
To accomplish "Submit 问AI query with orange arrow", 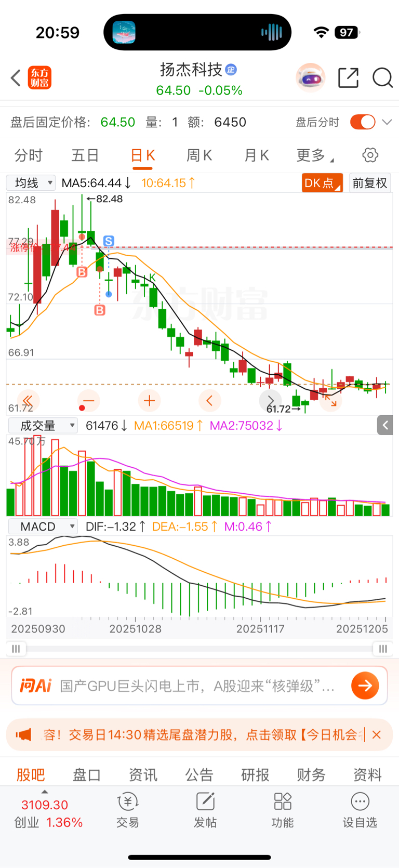I will point(365,686).
